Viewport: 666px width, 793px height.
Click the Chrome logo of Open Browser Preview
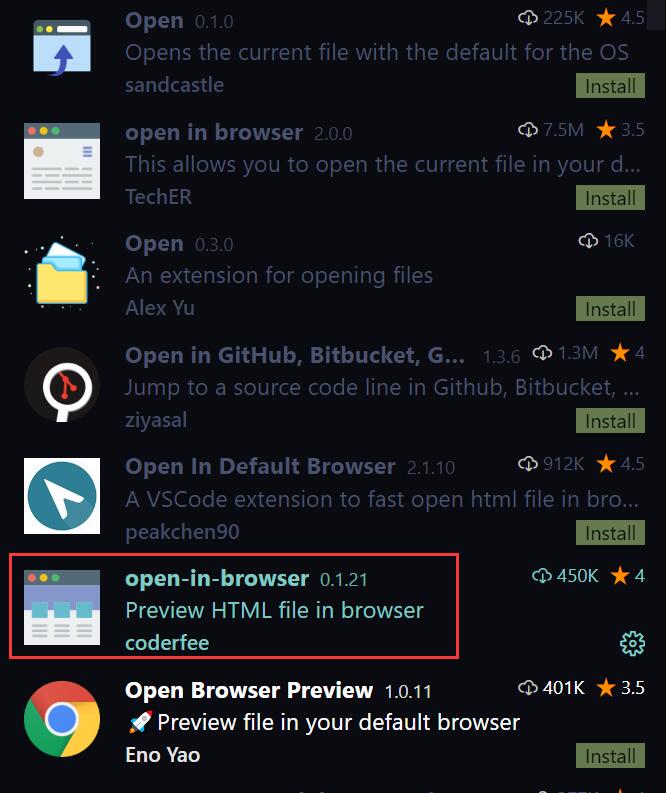[x=62, y=719]
